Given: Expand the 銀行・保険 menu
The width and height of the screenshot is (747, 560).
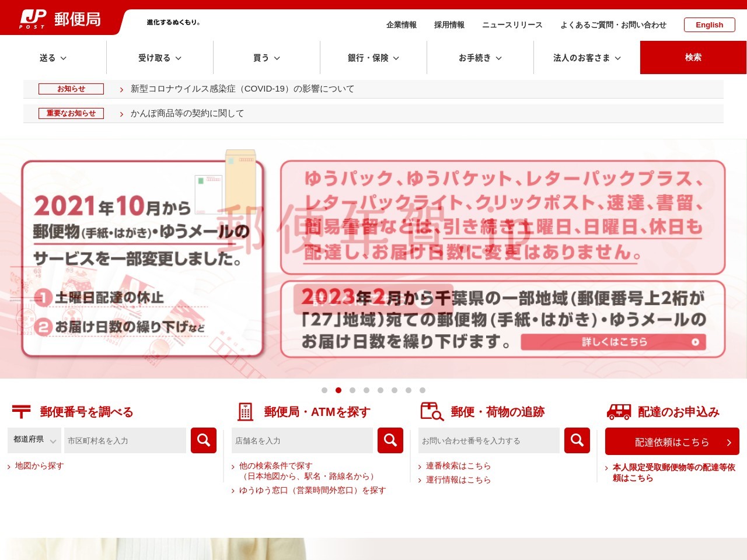Looking at the screenshot, I should (x=373, y=58).
